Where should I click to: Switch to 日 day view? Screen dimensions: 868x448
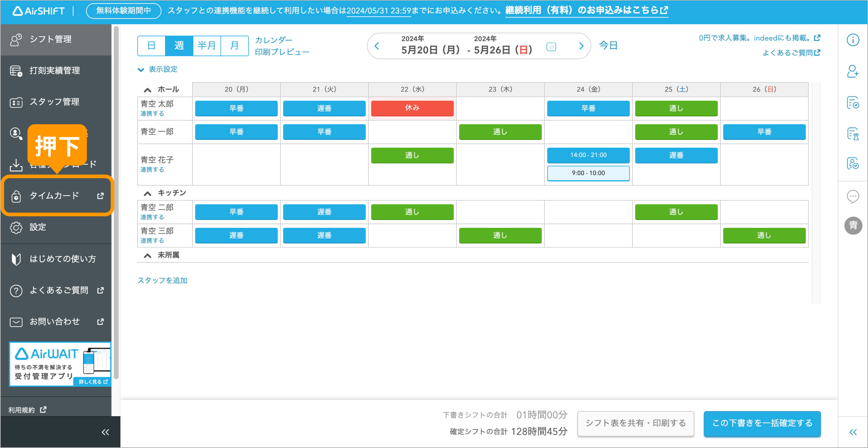coord(151,46)
